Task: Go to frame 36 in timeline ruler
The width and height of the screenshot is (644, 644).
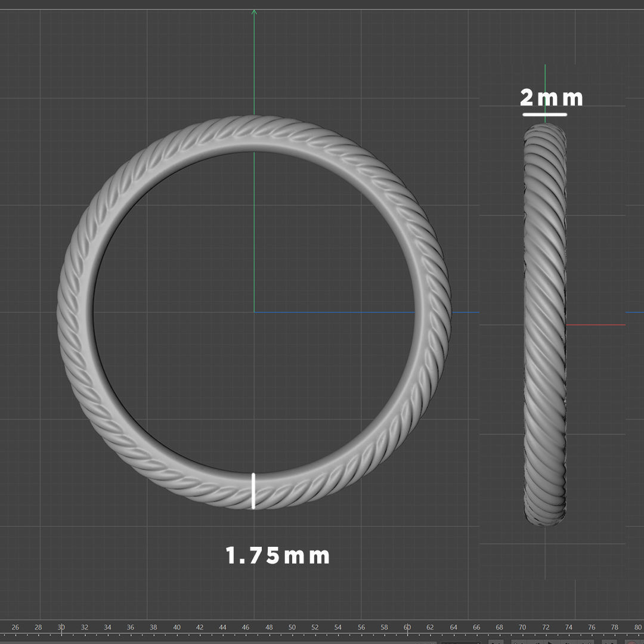Action: point(131,627)
